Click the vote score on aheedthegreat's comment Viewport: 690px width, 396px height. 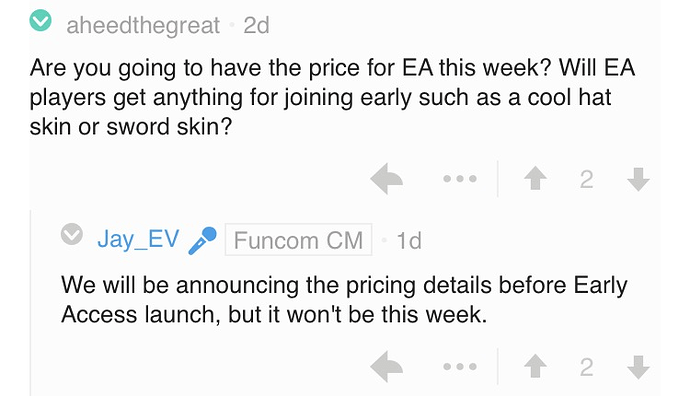point(587,180)
